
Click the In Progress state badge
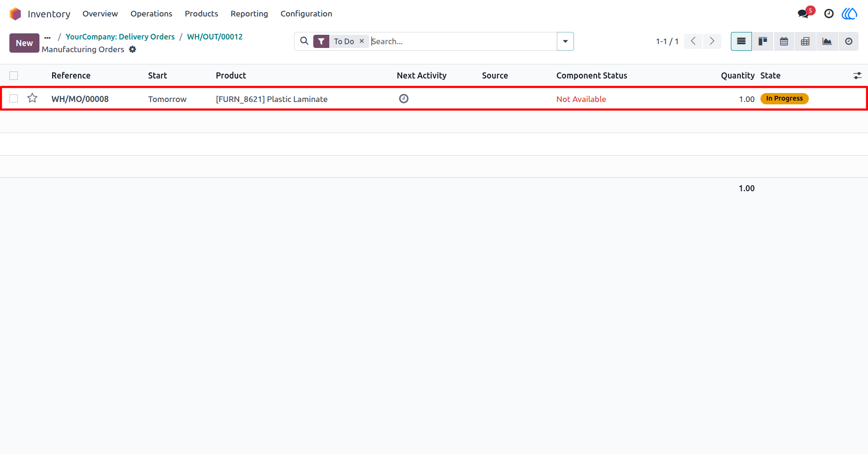click(x=784, y=98)
